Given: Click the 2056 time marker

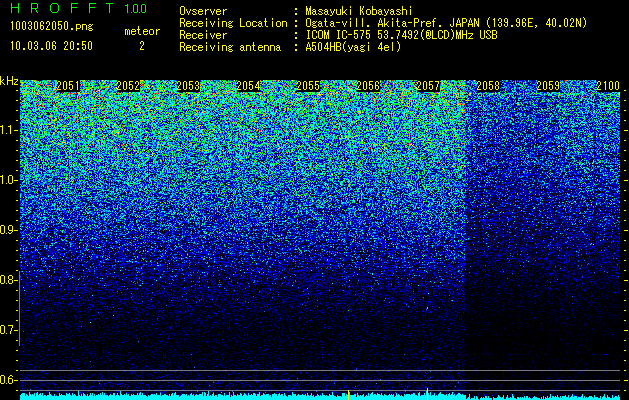Looking at the screenshot, I should [x=368, y=86].
